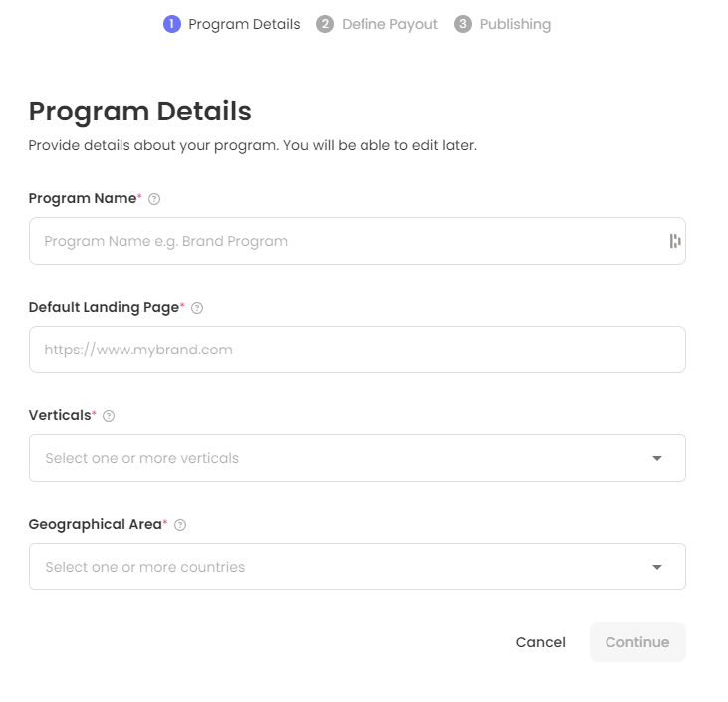
Task: Switch to the Program Details step label
Action: (x=244, y=24)
